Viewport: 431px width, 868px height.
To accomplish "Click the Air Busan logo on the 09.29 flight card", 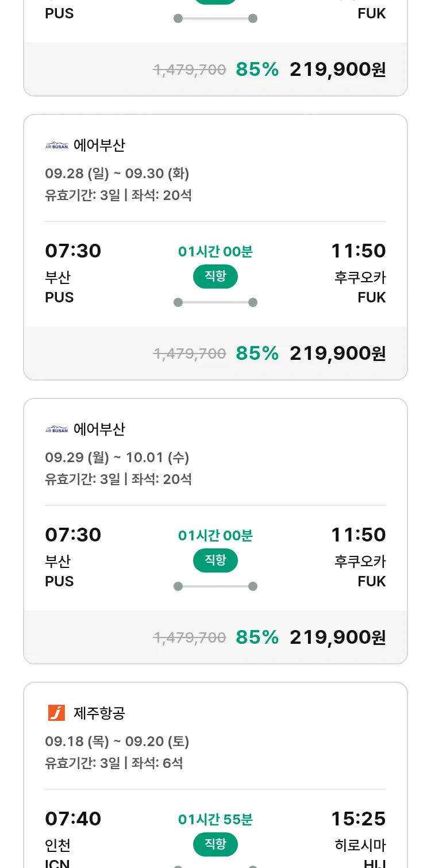I will tap(56, 429).
